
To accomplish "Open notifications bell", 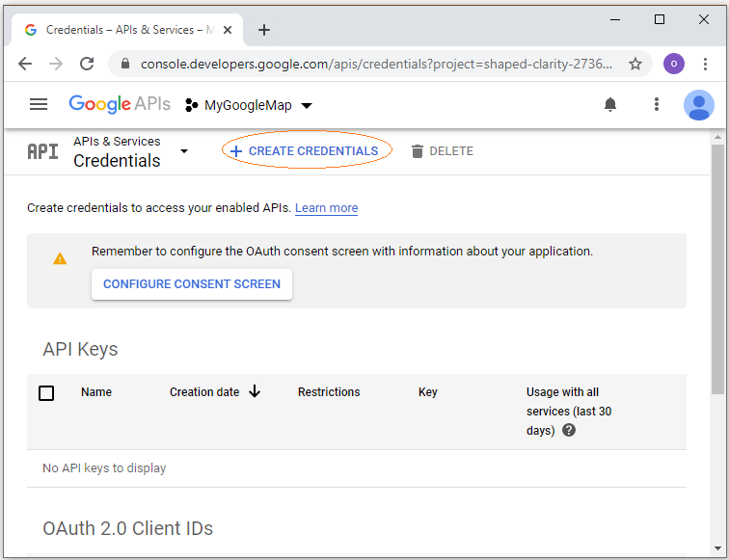I will (610, 104).
